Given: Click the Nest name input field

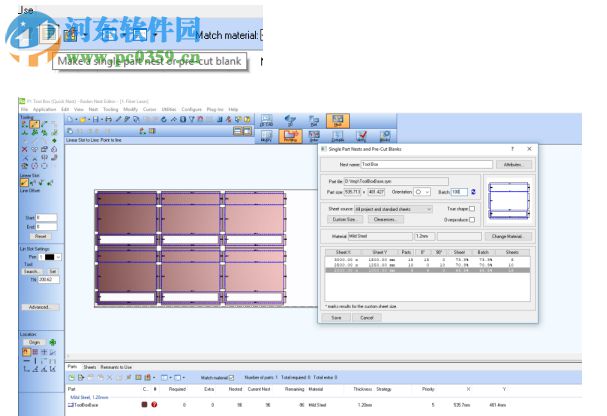Looking at the screenshot, I should [x=426, y=164].
